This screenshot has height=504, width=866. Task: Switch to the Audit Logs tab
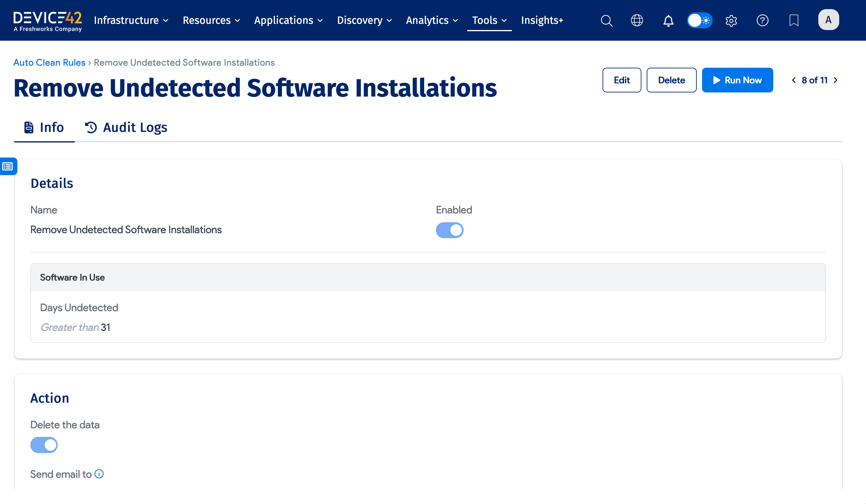126,127
